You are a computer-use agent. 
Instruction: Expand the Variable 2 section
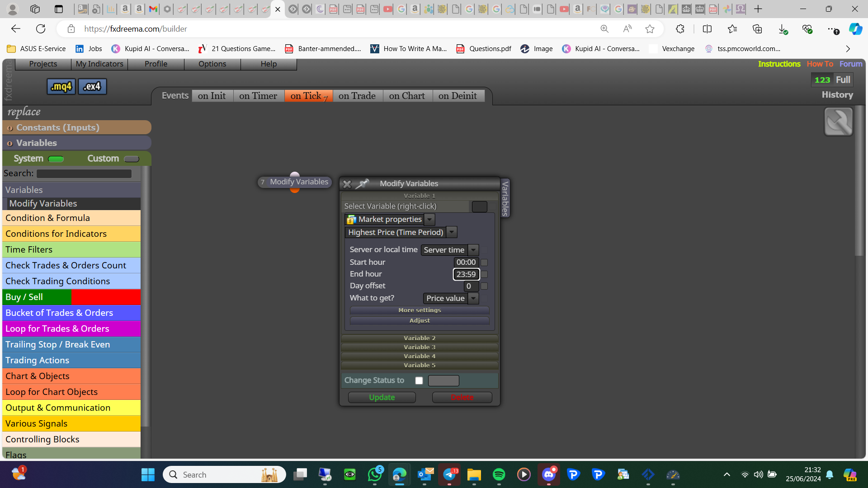pos(420,338)
